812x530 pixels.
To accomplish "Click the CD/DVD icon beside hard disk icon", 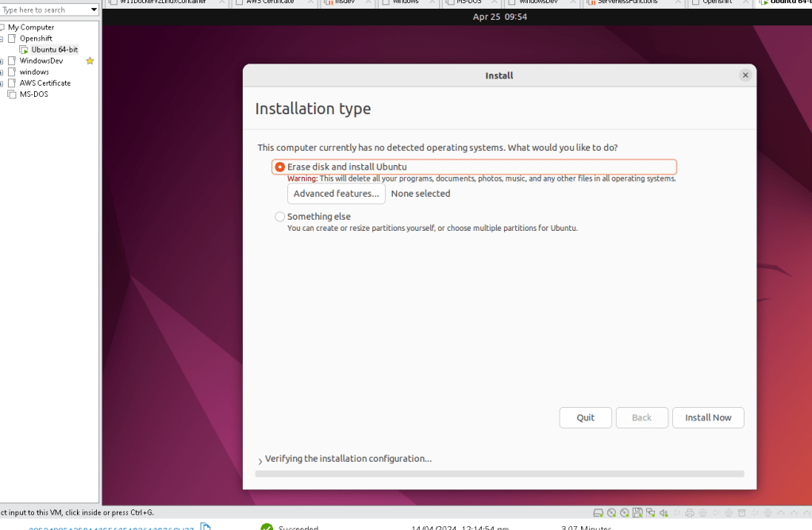I will 612,513.
